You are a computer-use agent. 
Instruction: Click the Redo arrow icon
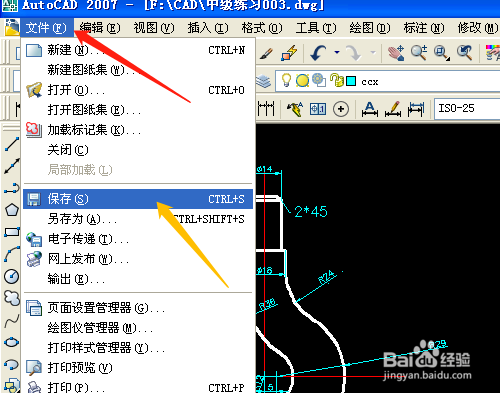pyautogui.click(x=353, y=53)
